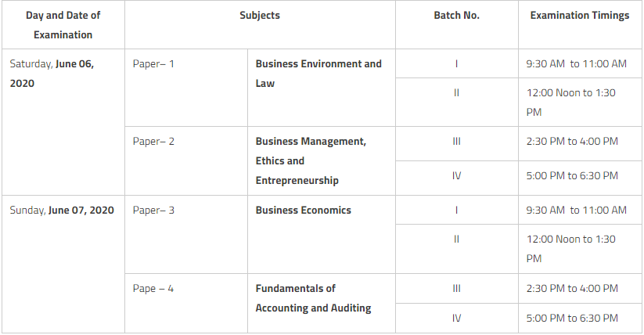Select the Paper– 2 cell
Image resolution: width=644 pixels, height=335 pixels.
click(186, 160)
